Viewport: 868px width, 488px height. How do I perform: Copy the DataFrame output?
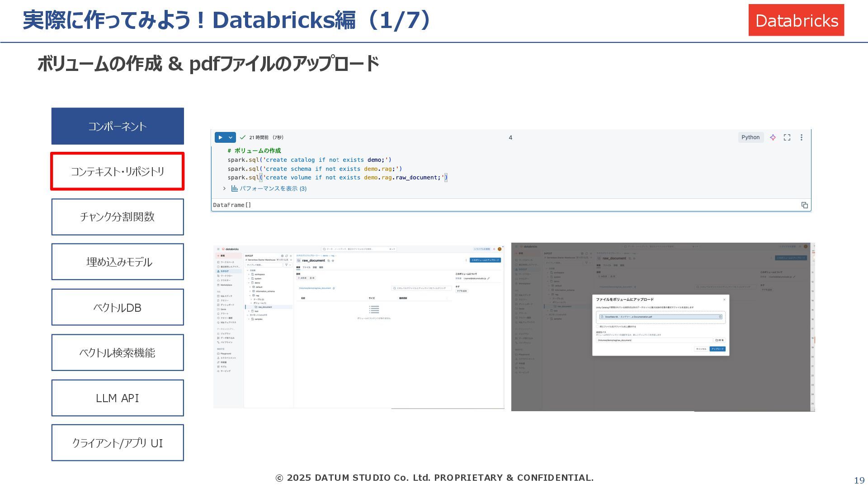(804, 205)
